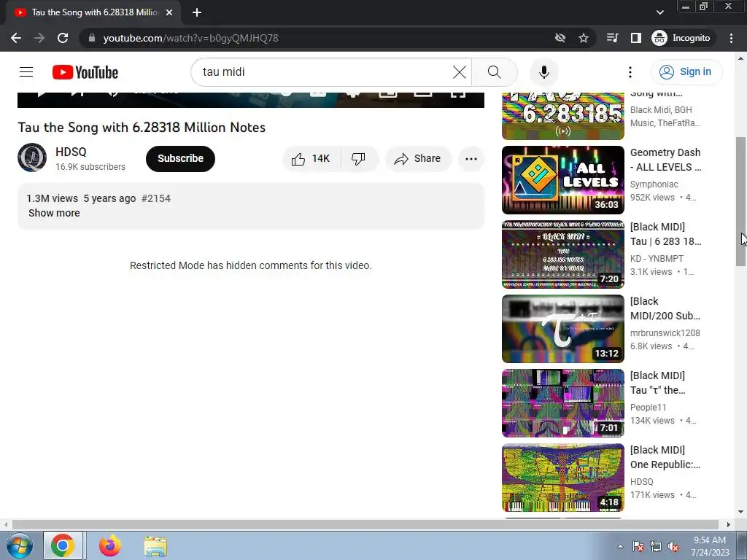
Task: Open File Explorer from taskbar
Action: (x=155, y=545)
